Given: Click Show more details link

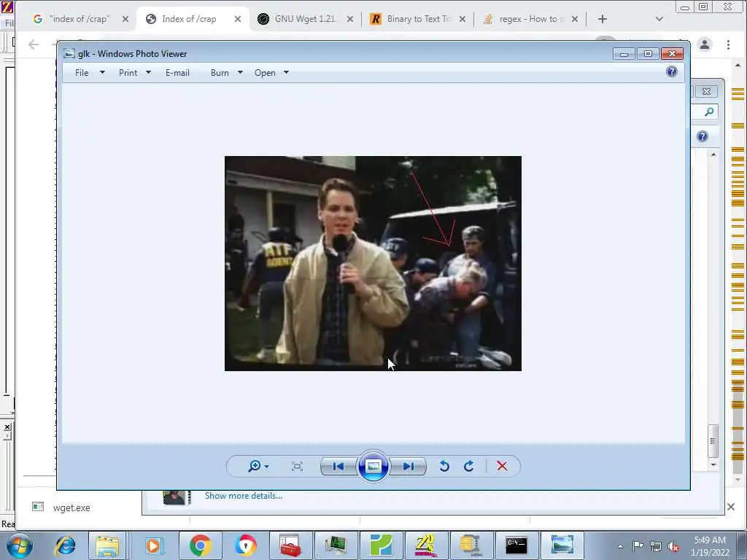Looking at the screenshot, I should click(x=244, y=496).
